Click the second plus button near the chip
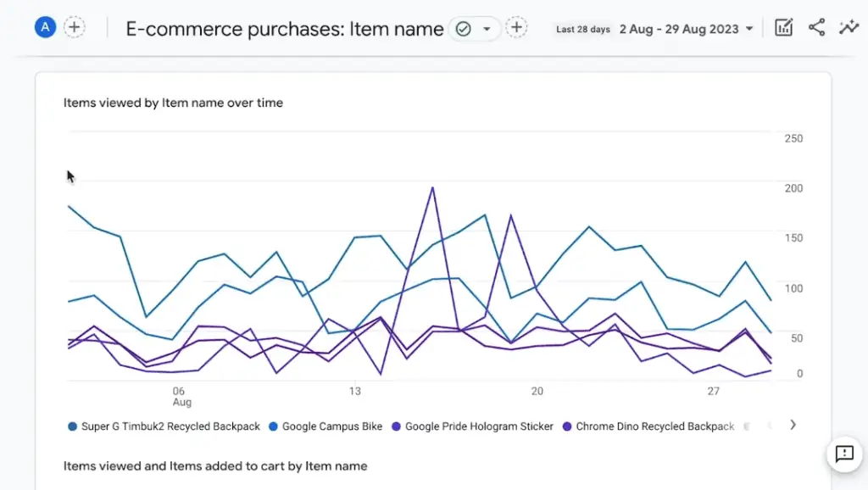868x490 pixels. pyautogui.click(x=517, y=26)
